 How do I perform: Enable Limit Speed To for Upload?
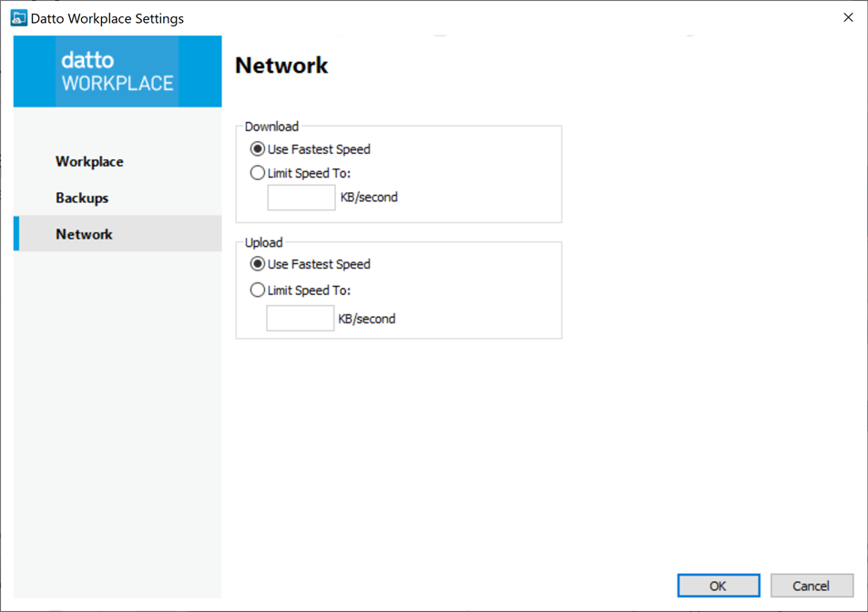(x=258, y=291)
